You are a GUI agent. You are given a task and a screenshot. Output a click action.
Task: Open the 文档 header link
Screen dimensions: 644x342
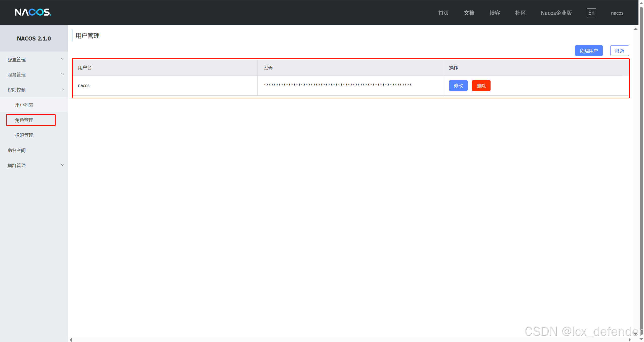pyautogui.click(x=469, y=13)
